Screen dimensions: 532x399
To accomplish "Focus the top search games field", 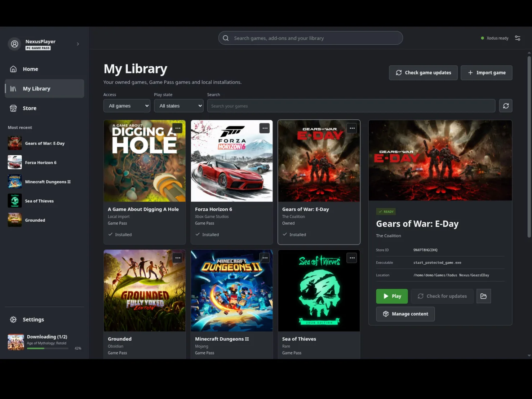I will pyautogui.click(x=310, y=38).
